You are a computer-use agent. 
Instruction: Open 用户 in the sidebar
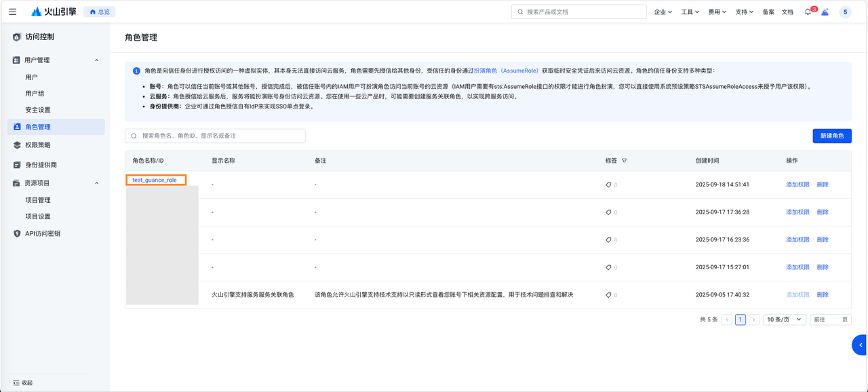(x=31, y=77)
